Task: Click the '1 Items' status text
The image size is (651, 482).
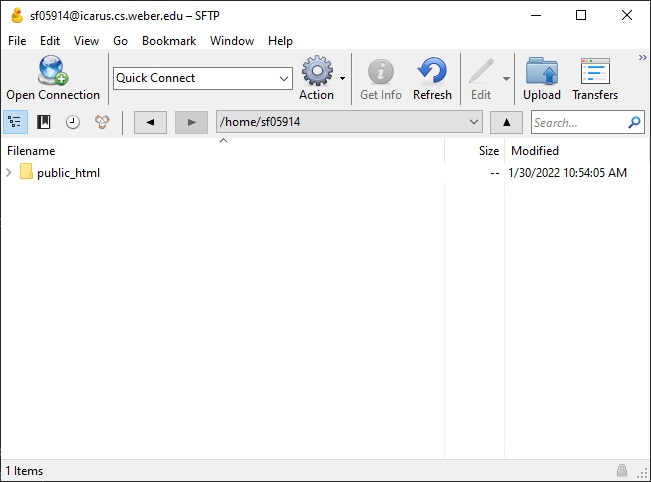Action: point(24,471)
